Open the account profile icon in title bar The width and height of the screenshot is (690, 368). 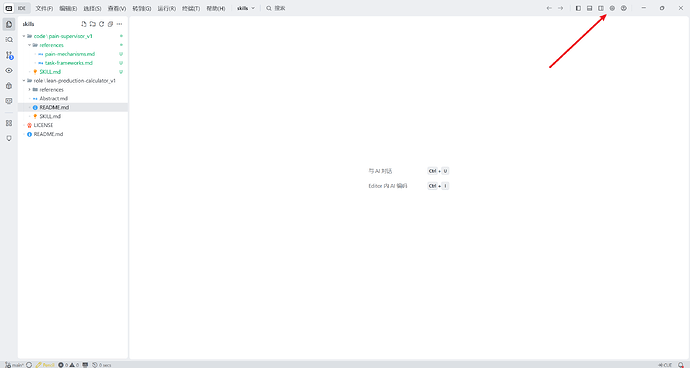(x=624, y=8)
